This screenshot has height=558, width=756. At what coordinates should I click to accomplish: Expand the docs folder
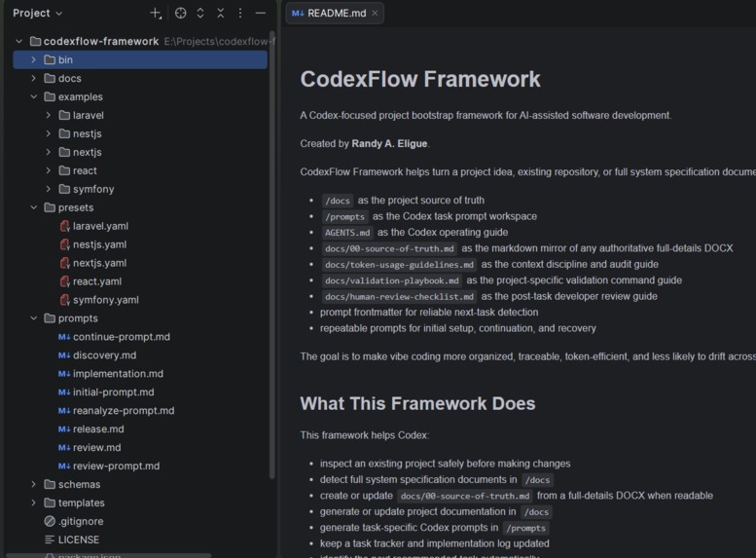pyautogui.click(x=33, y=78)
